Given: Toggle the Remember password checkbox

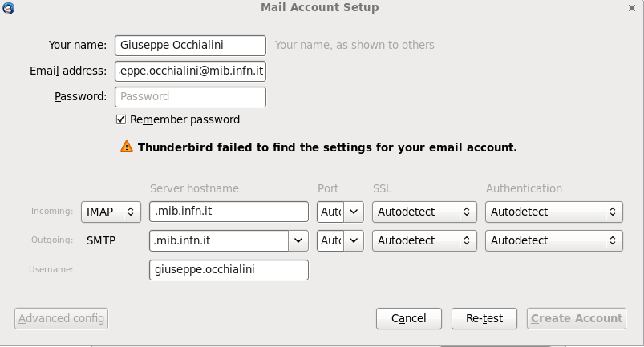Looking at the screenshot, I should pos(121,119).
